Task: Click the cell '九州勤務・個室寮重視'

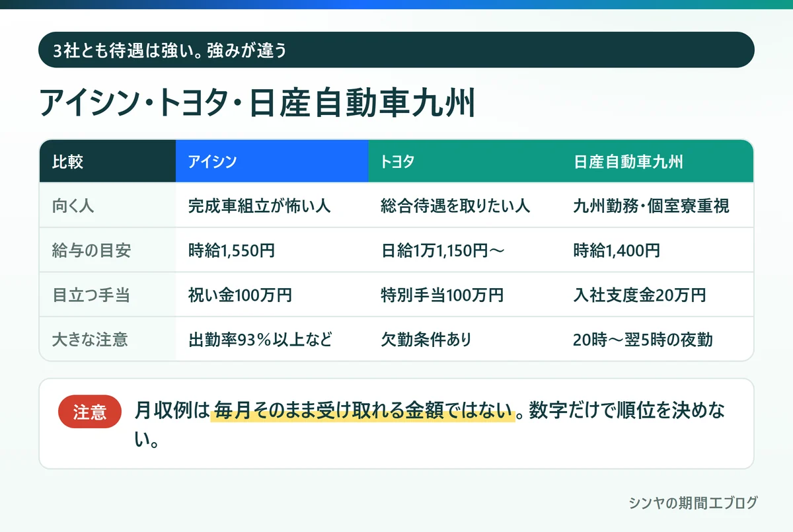Action: pos(658,206)
